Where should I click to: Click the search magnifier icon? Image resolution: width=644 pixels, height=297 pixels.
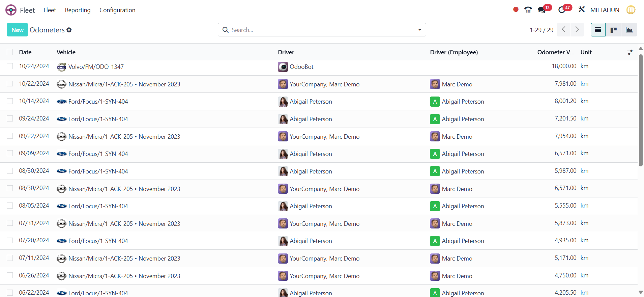tap(226, 30)
